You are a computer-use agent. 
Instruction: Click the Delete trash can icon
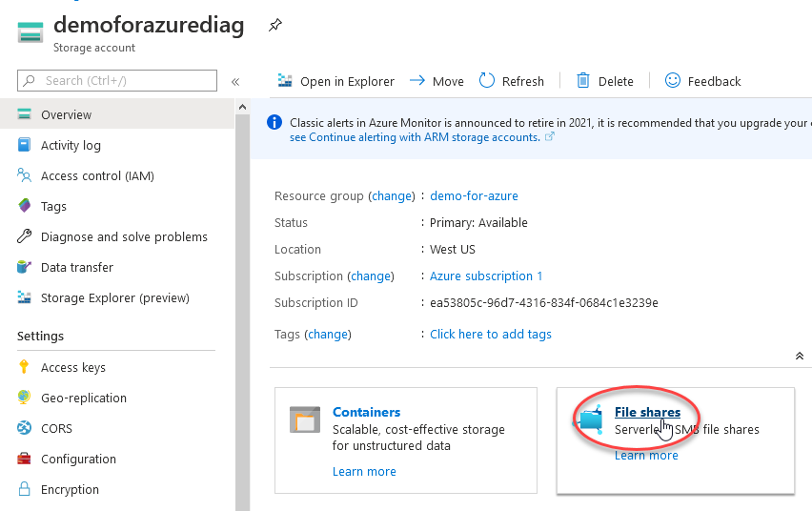pos(583,80)
